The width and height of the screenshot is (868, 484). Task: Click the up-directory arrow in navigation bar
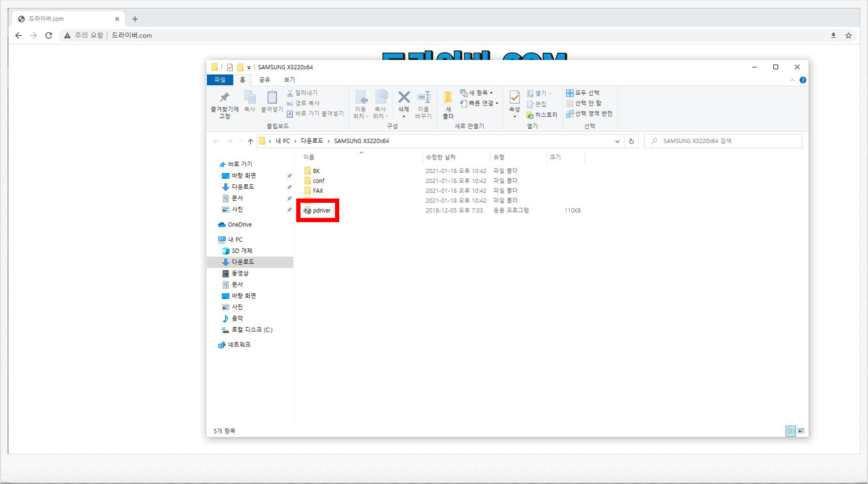pos(250,141)
